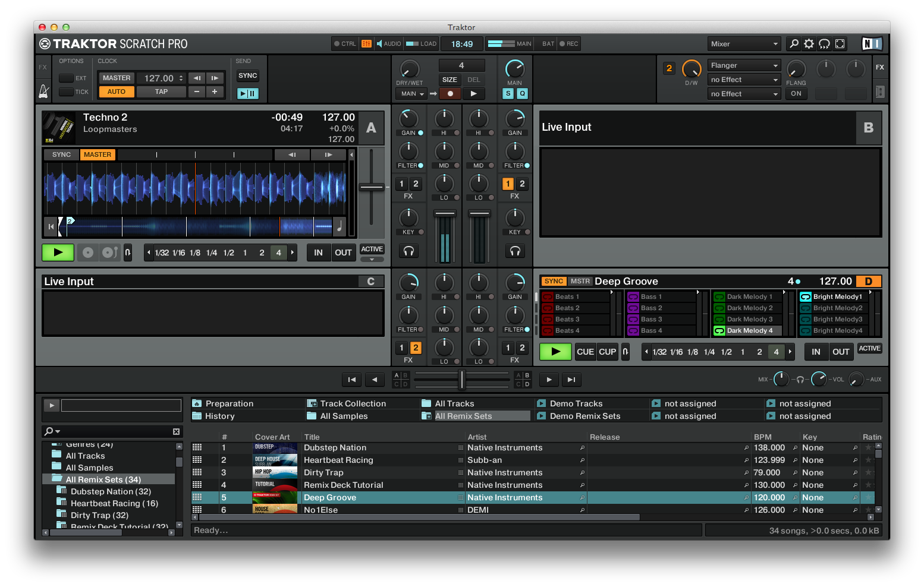Click channel A volume fader
This screenshot has height=587, width=924.
pyautogui.click(x=445, y=213)
